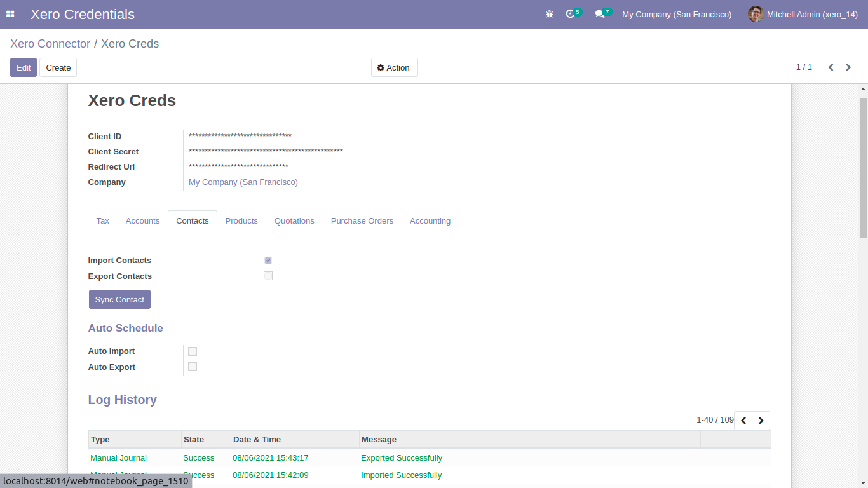Sort log by Type column header
The height and width of the screenshot is (488, 868).
tap(135, 440)
